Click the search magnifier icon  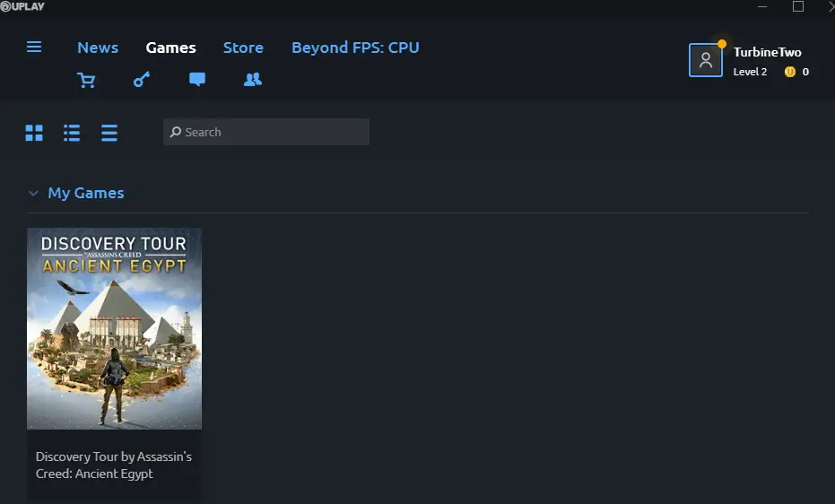pos(175,132)
